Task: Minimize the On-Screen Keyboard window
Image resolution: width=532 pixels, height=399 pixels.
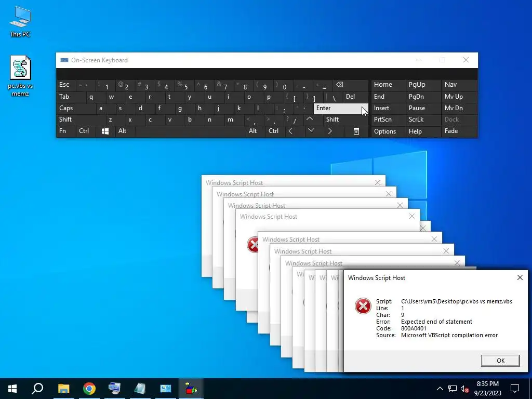Action: tap(419, 60)
